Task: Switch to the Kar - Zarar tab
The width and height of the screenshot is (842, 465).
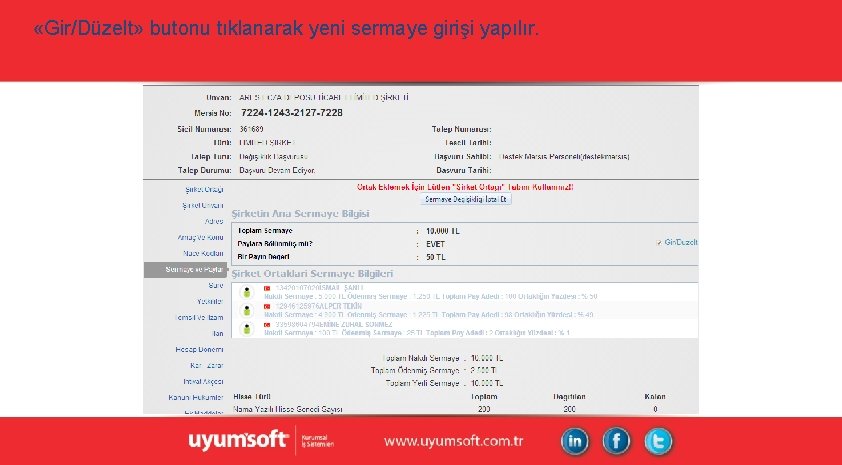Action: [x=207, y=366]
